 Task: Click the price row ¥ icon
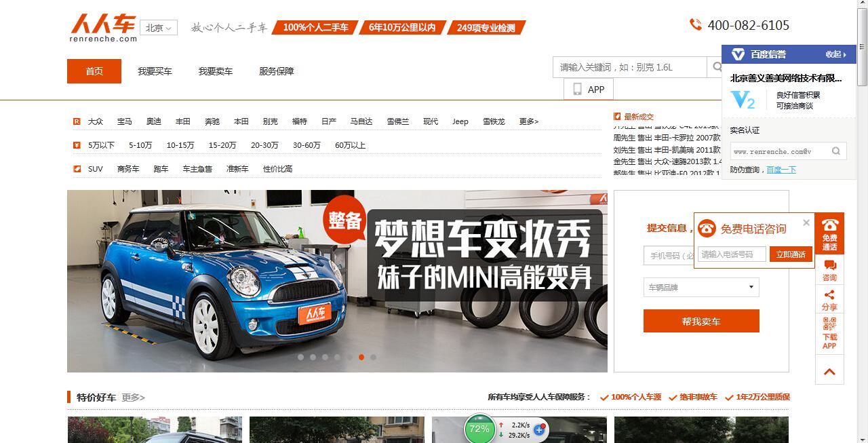[x=77, y=145]
